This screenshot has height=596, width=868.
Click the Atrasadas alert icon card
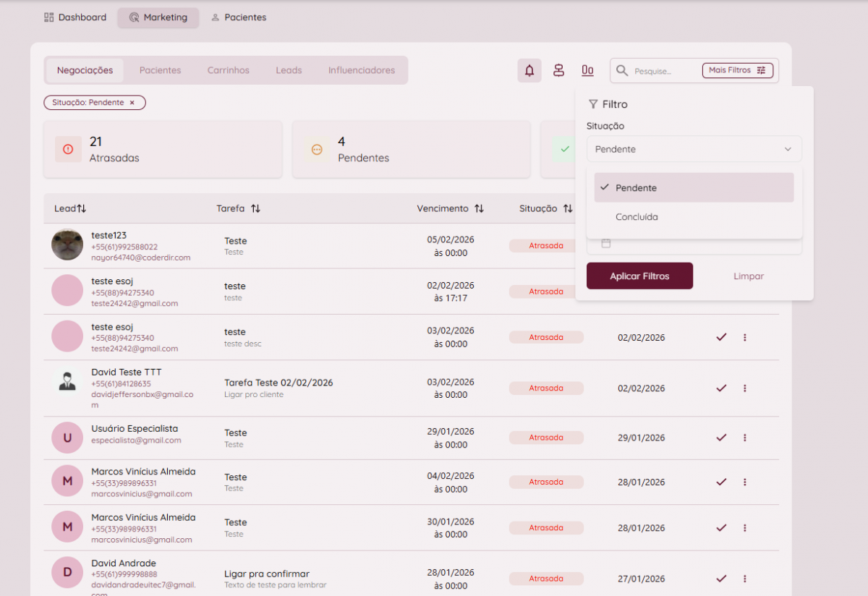pyautogui.click(x=68, y=149)
